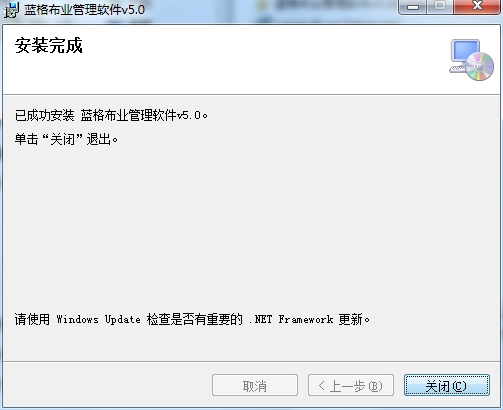Click the 请使用 text starting the notice

32,319
